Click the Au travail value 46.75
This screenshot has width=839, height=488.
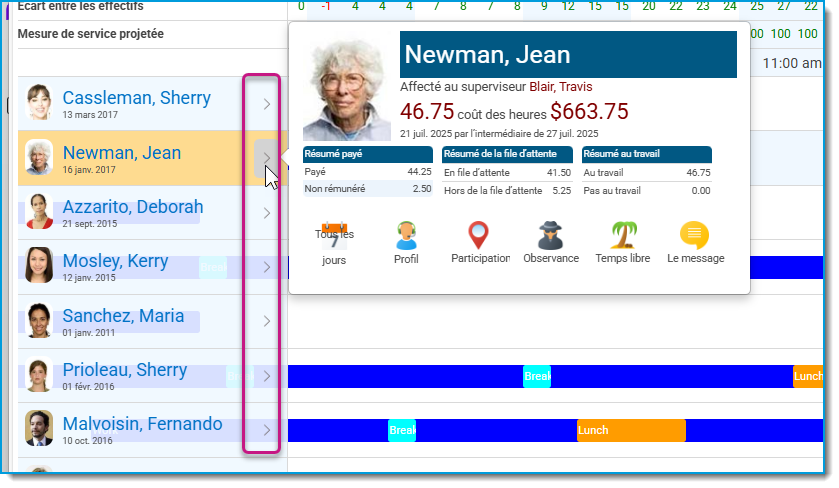coord(698,173)
